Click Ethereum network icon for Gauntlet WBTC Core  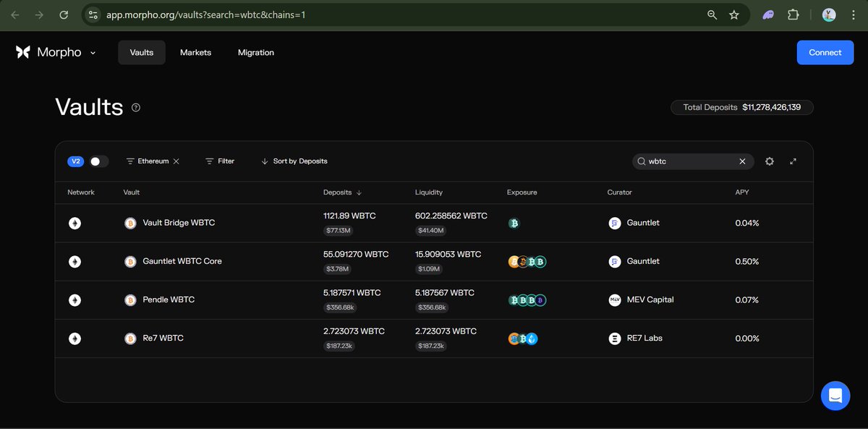(75, 262)
